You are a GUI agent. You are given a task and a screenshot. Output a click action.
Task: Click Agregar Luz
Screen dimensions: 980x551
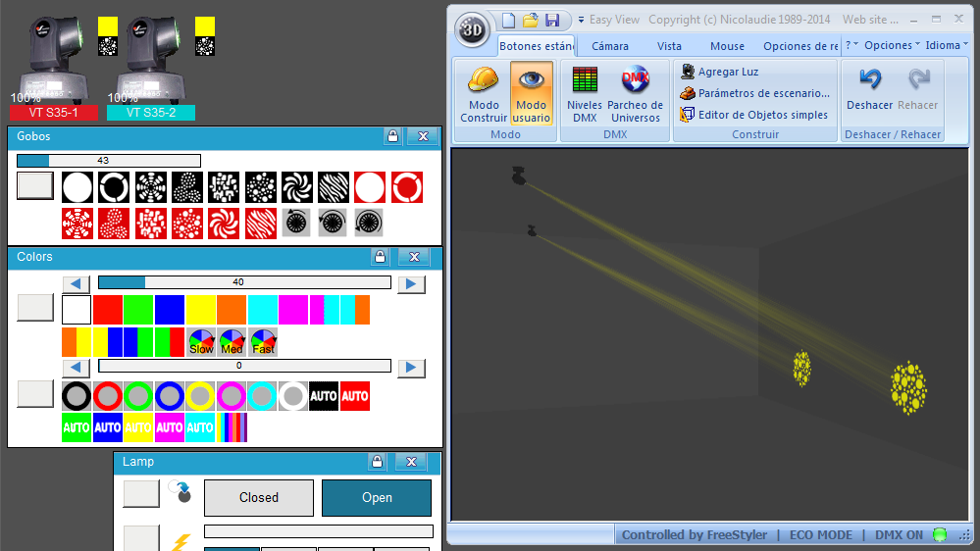(x=719, y=72)
